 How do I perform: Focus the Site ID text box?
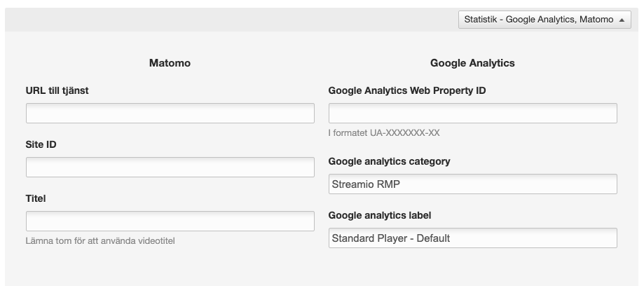pos(170,168)
